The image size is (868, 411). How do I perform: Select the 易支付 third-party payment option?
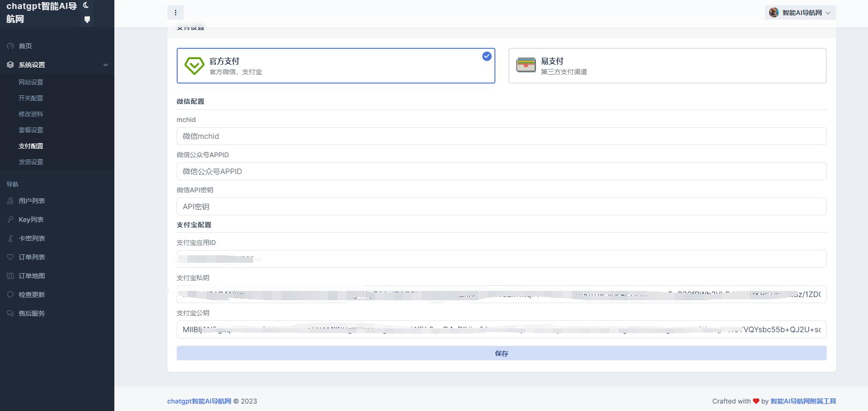pos(667,66)
